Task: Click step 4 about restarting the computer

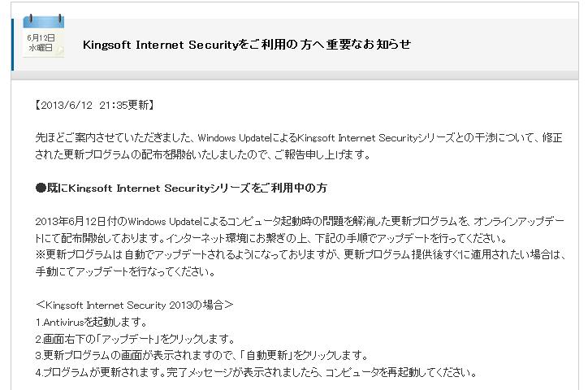Action: 255,373
